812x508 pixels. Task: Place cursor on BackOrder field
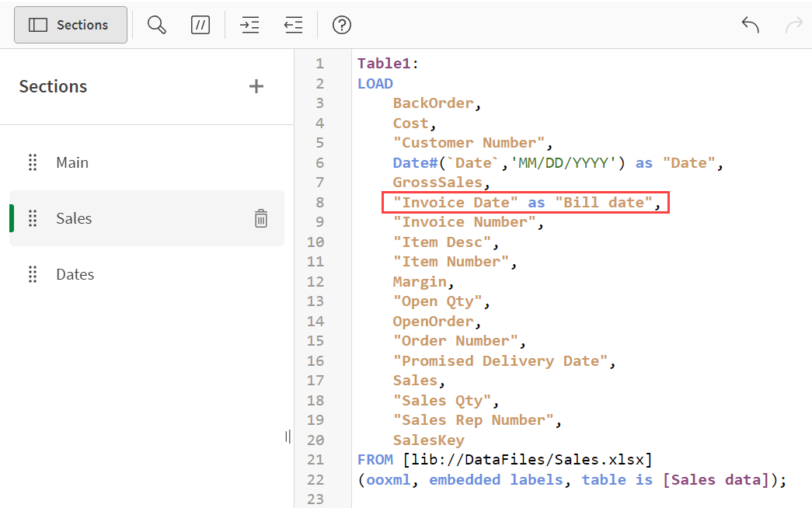[x=434, y=103]
